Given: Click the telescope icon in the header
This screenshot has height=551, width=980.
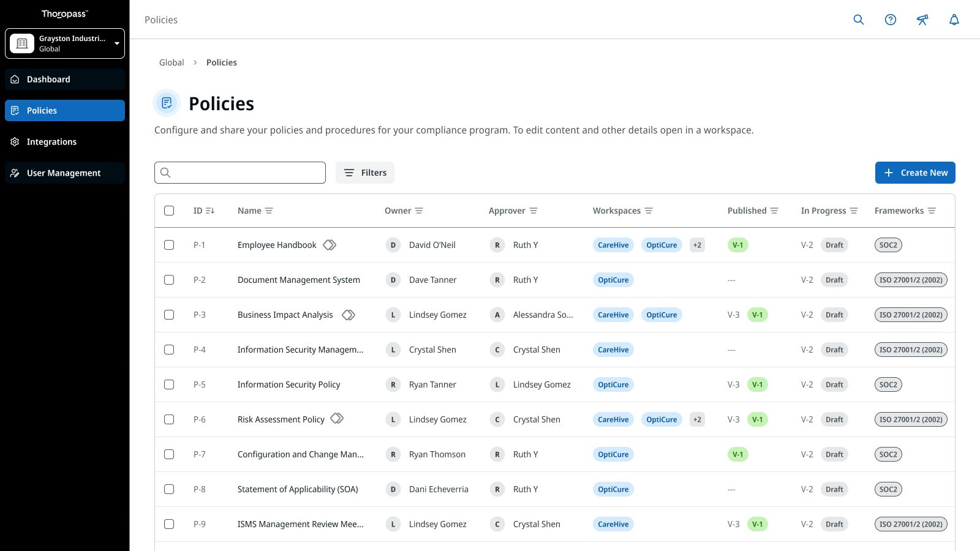Looking at the screenshot, I should click(x=922, y=20).
